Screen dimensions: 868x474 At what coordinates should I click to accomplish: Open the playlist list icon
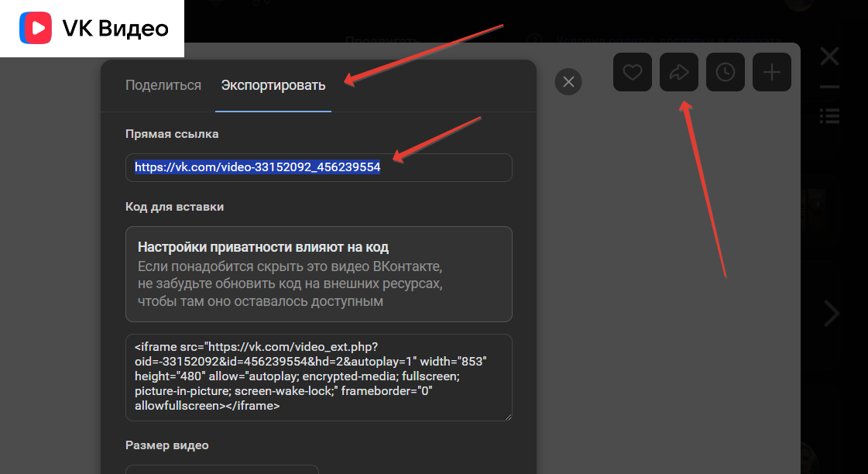pos(829,115)
